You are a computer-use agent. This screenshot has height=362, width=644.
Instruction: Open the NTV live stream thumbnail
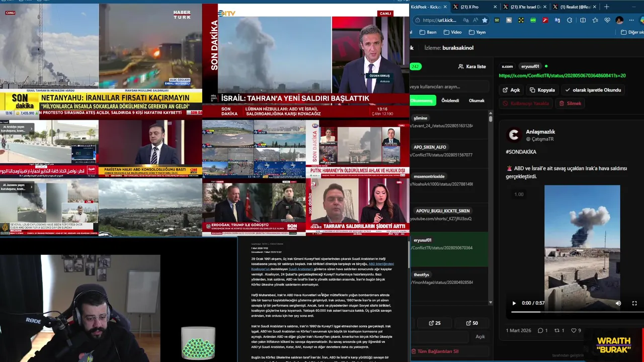click(306, 60)
